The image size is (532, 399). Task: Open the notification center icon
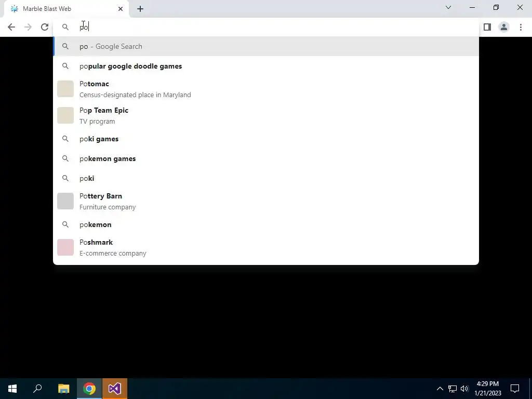point(515,389)
